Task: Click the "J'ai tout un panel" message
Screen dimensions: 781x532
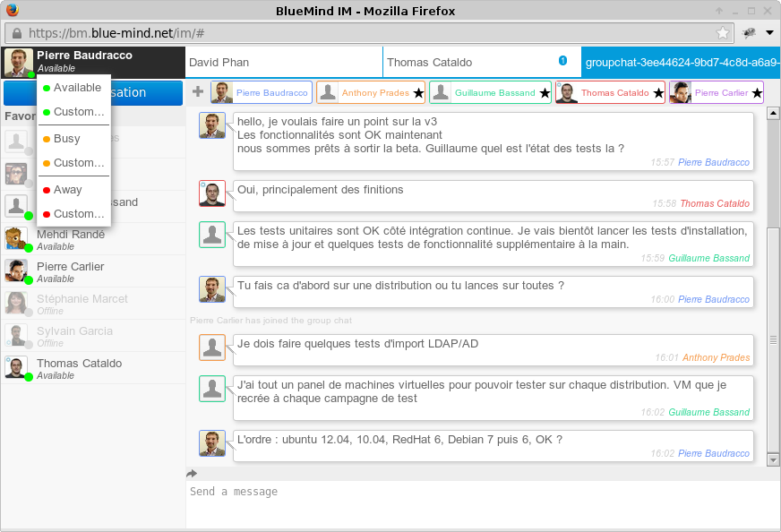Action: click(x=493, y=398)
